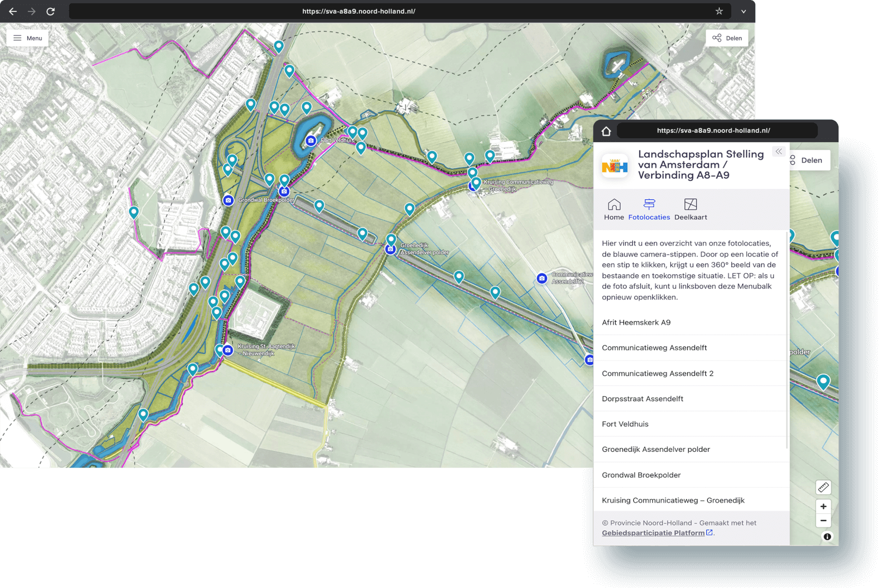Open the map info icon
This screenshot has height=588, width=881.
coord(827,537)
